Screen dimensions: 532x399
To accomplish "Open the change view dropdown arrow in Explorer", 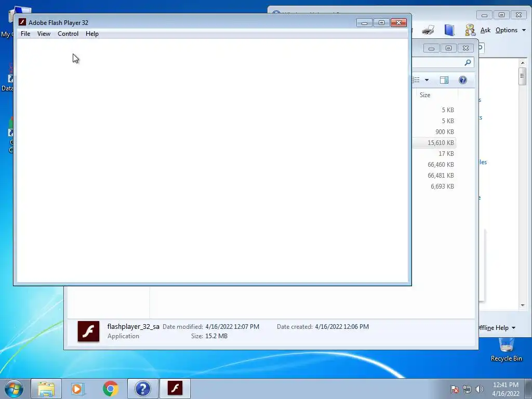I will pyautogui.click(x=427, y=80).
